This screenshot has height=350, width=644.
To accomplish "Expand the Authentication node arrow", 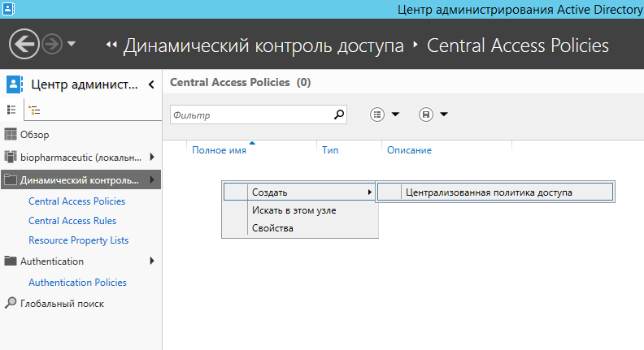I will click(152, 261).
